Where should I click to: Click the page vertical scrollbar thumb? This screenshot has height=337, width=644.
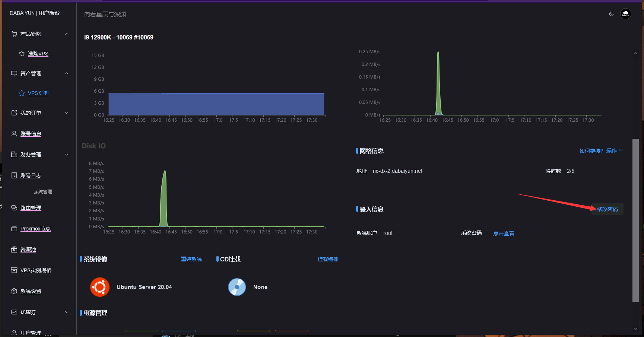635,220
